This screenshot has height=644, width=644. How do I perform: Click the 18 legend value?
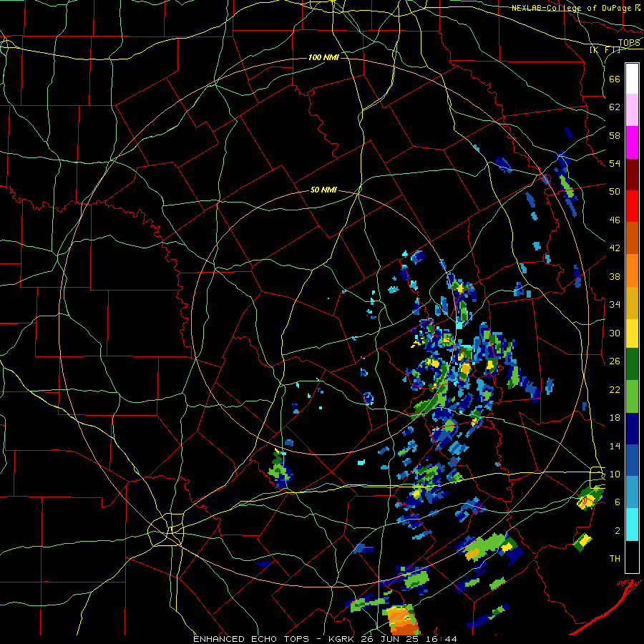point(615,418)
